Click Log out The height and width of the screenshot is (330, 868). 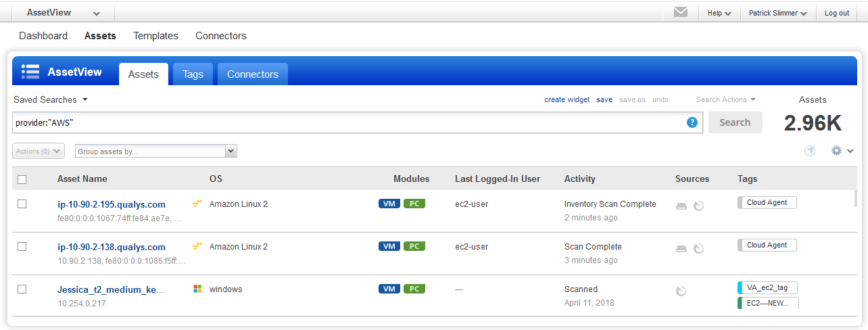(837, 13)
